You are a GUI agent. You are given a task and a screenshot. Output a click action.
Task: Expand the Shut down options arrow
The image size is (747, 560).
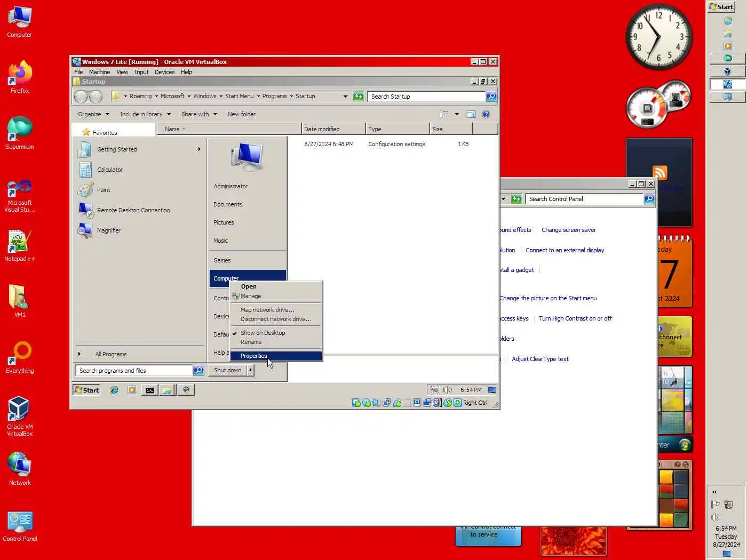pyautogui.click(x=250, y=370)
